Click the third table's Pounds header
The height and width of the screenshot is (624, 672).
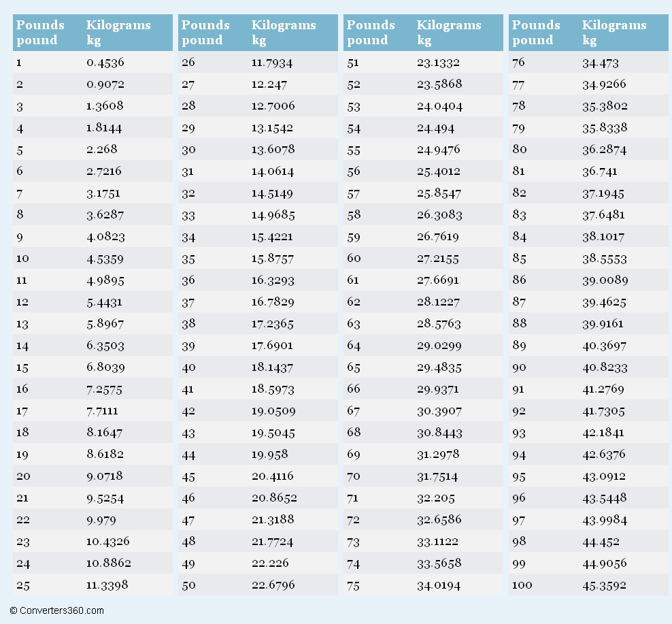pos(371,33)
